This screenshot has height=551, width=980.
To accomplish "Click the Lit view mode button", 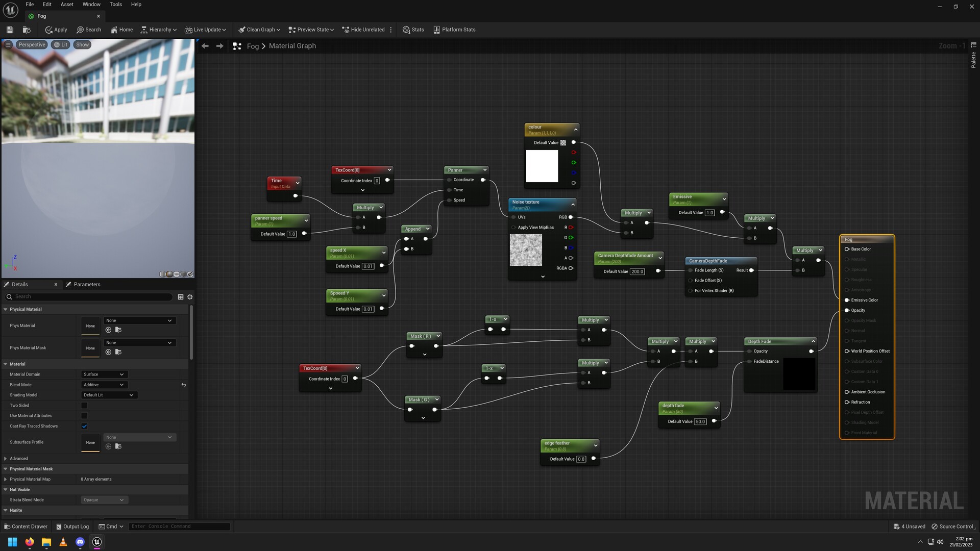I will tap(61, 45).
